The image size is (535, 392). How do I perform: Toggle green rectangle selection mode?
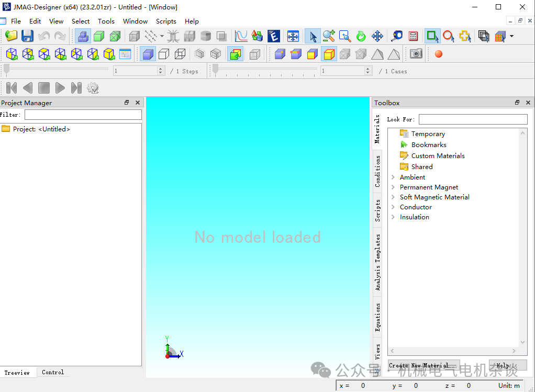tap(432, 36)
